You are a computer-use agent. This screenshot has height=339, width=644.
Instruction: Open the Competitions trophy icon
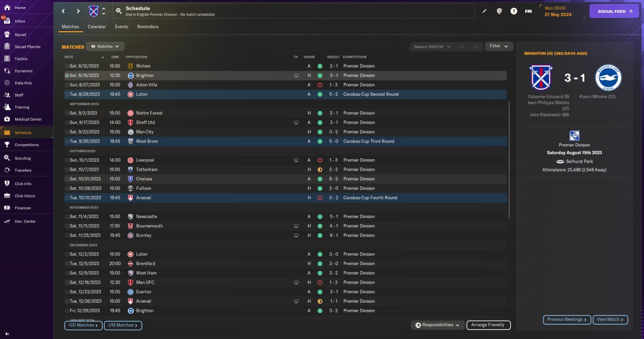[x=7, y=145]
